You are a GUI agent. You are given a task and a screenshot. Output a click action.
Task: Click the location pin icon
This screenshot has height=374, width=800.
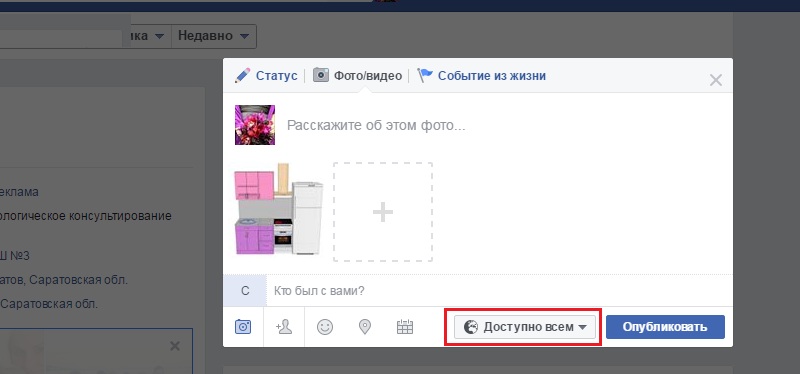365,327
